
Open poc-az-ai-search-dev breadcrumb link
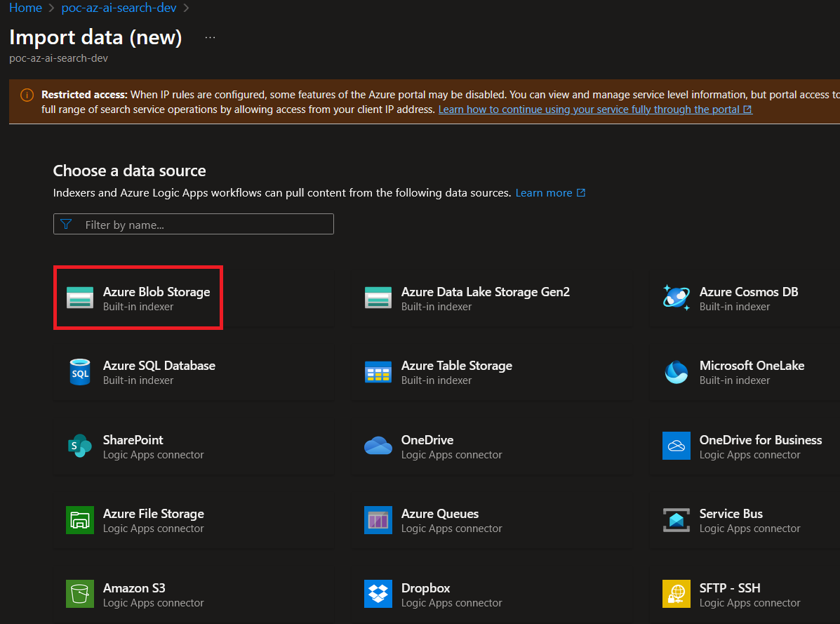[x=119, y=8]
